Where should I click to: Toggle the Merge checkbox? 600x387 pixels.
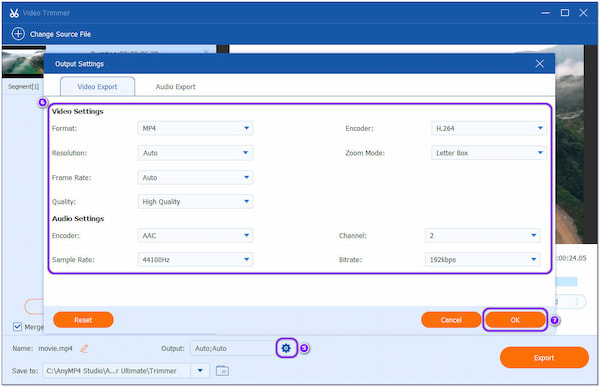(17, 327)
